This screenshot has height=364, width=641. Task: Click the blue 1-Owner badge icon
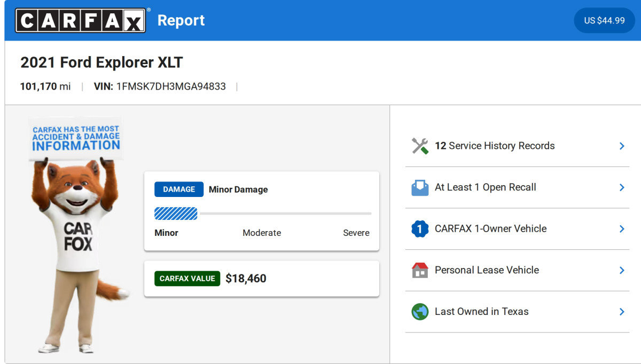click(420, 229)
